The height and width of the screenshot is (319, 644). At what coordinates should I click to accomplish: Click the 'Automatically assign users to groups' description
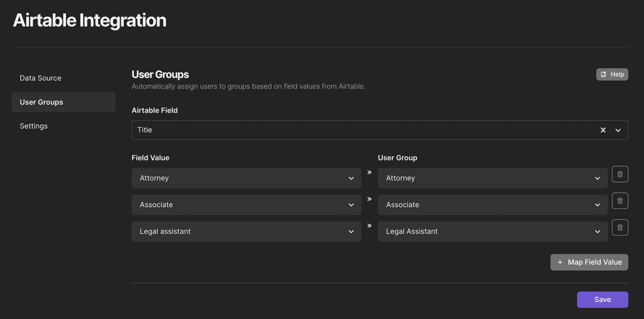(x=248, y=86)
